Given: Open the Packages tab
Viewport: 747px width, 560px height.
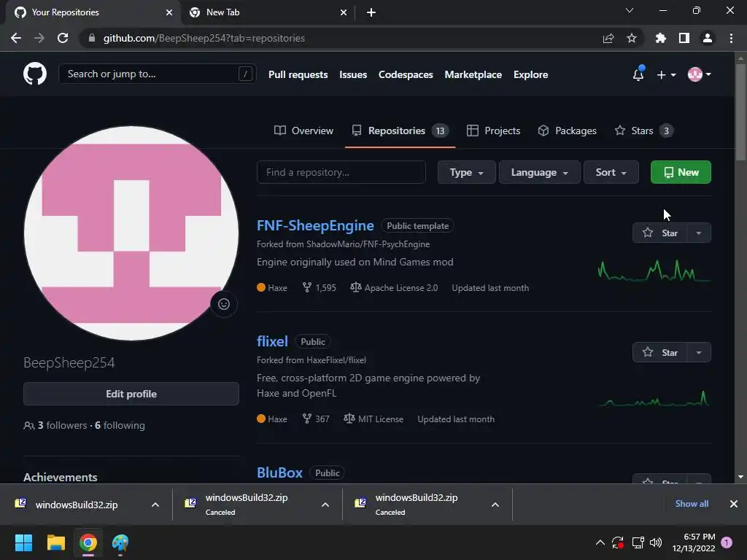Looking at the screenshot, I should click(x=567, y=131).
